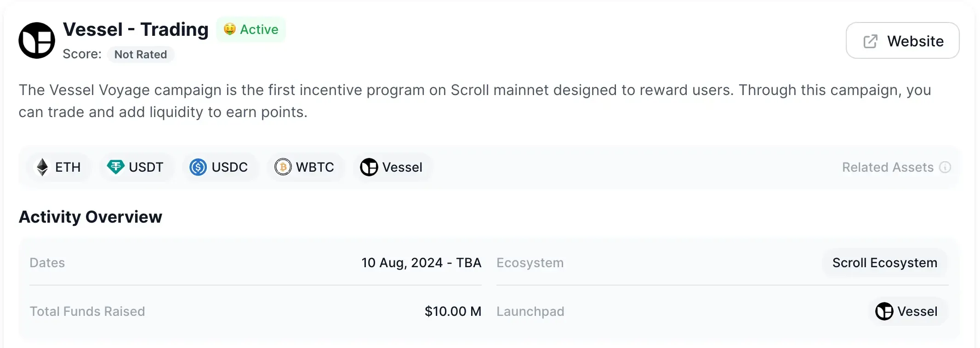Click the Related Assets info icon
This screenshot has width=980, height=348.
945,167
